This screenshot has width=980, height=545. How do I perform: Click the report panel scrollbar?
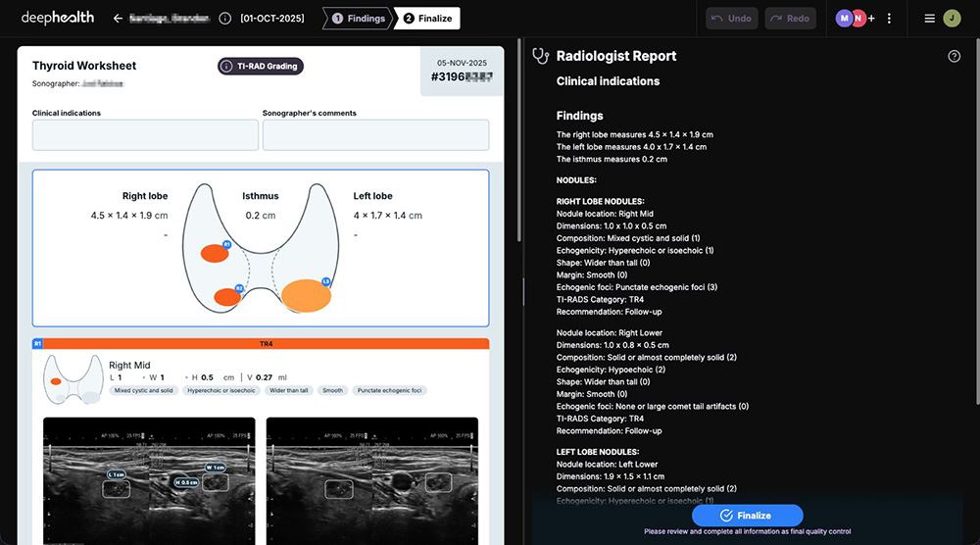tap(976, 222)
